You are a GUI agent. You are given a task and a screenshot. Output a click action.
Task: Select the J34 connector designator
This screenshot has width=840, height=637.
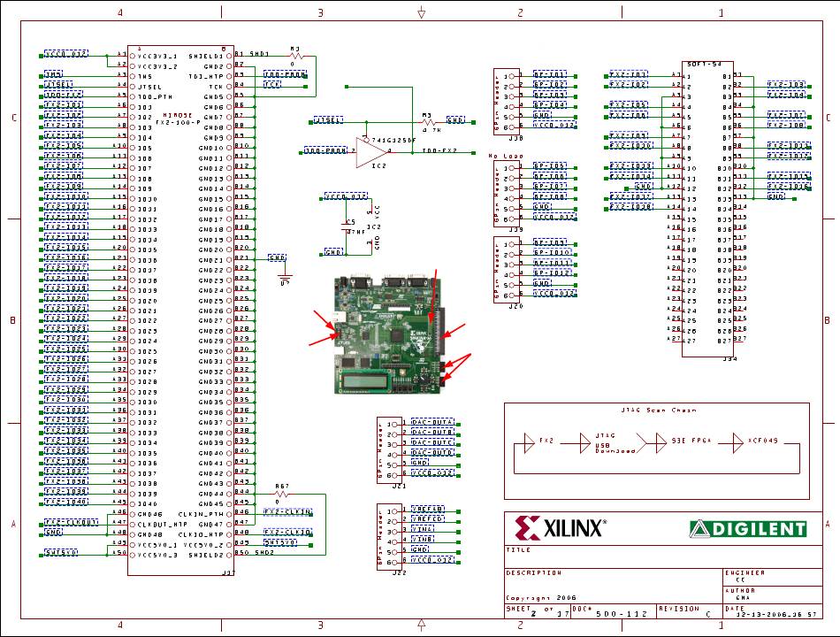[x=730, y=358]
